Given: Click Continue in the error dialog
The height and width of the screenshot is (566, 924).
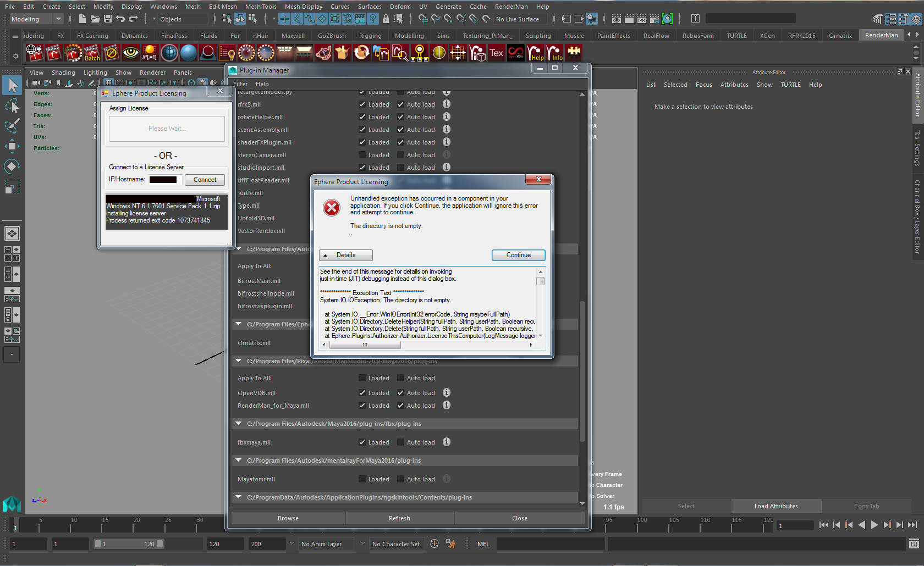Looking at the screenshot, I should [x=518, y=255].
